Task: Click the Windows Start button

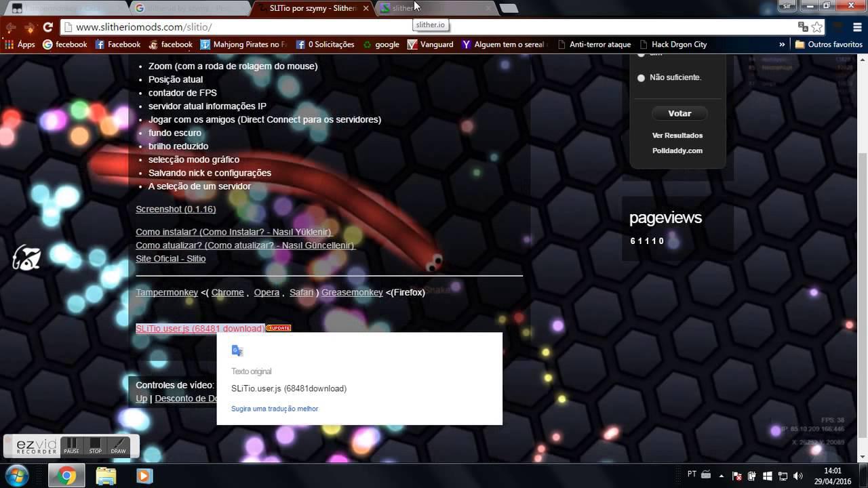Action: click(18, 475)
